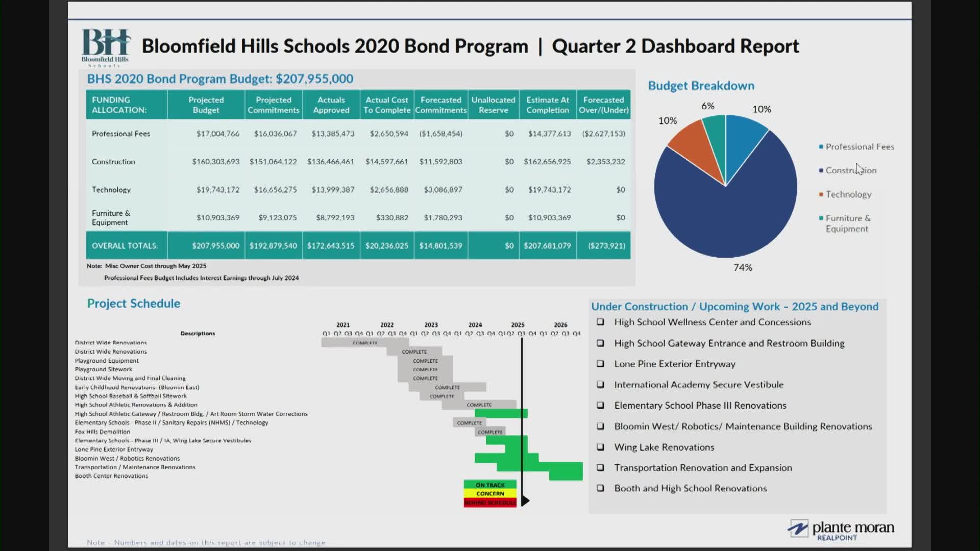
Task: Click the Construction legend marker
Action: tap(821, 170)
